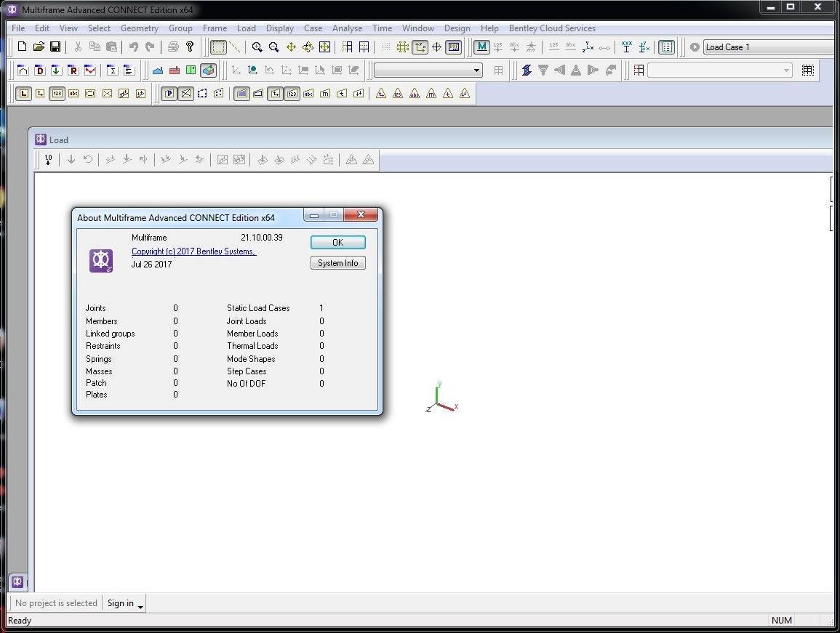Viewport: 840px width, 633px height.
Task: Toggle the filled patch display button
Action: click(241, 94)
